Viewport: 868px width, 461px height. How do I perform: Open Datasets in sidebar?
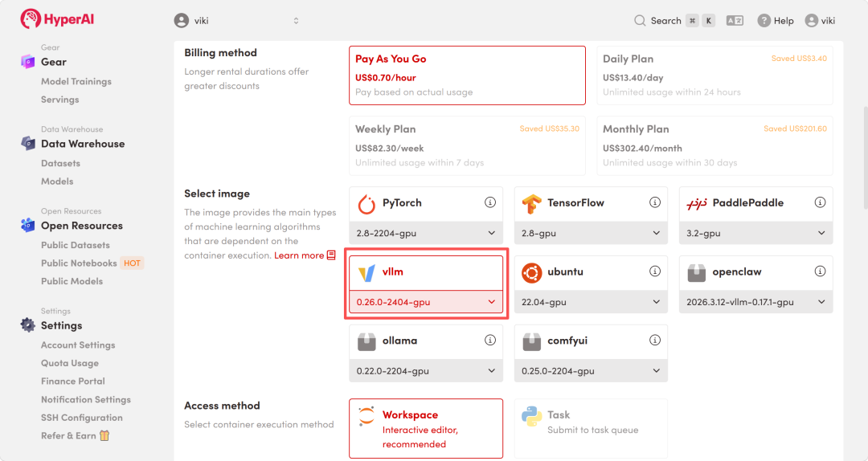[60, 163]
